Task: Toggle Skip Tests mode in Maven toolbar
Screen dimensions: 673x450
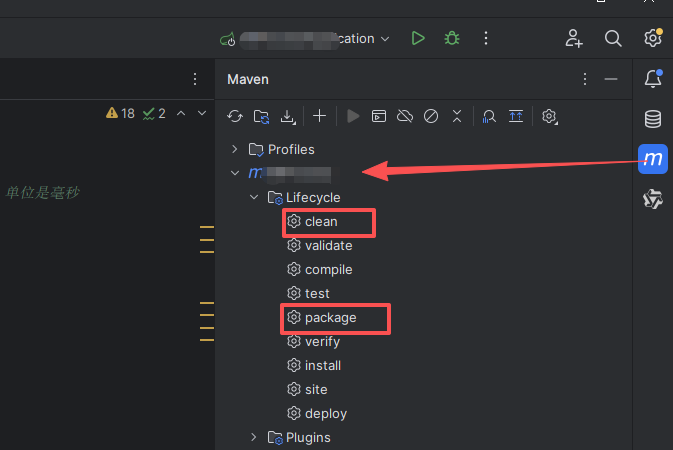Action: (x=431, y=116)
